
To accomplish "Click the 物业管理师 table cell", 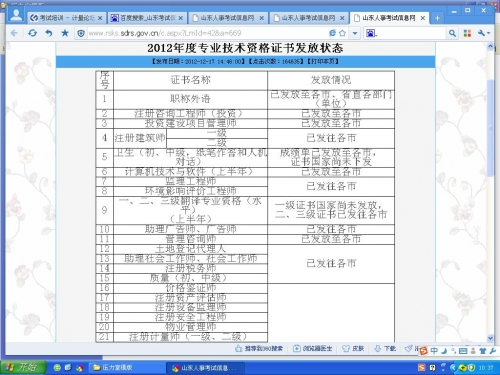I will [x=190, y=327].
